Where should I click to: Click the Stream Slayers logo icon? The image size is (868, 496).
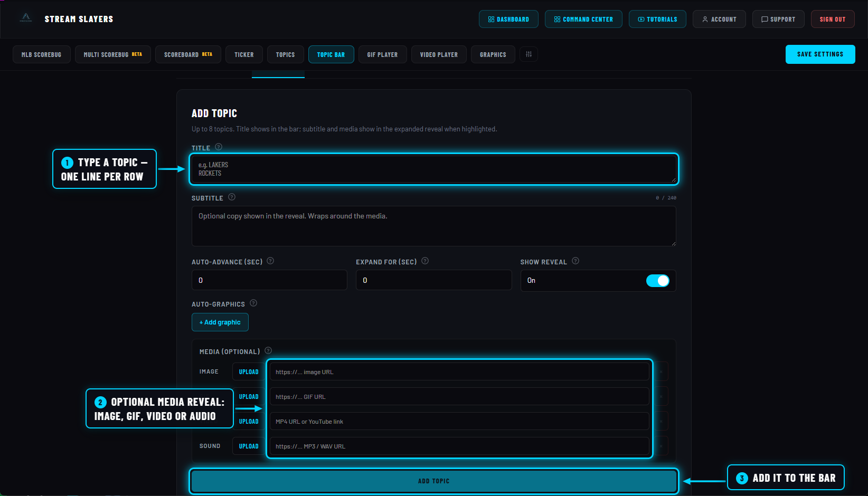click(26, 18)
